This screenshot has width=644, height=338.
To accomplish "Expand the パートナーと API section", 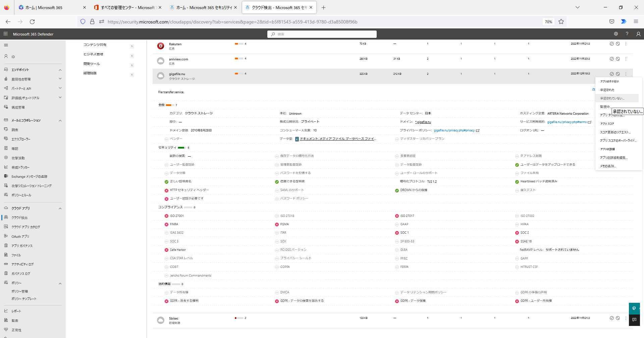I will click(x=60, y=88).
